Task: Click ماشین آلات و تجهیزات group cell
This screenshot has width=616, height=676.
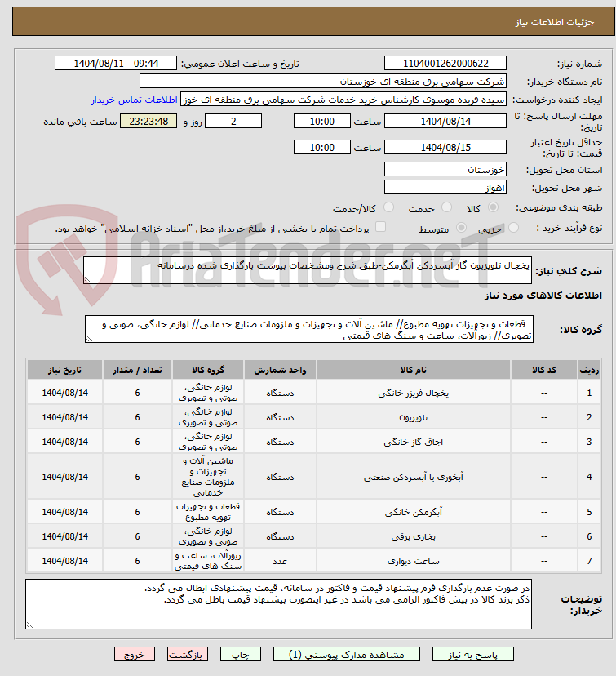Action: coord(208,477)
